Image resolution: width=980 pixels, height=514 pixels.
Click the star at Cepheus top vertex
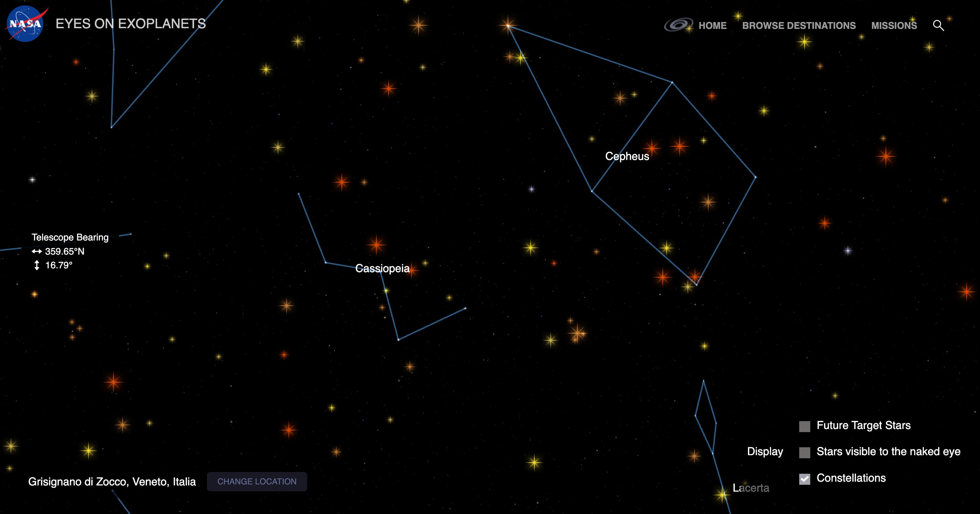click(508, 26)
